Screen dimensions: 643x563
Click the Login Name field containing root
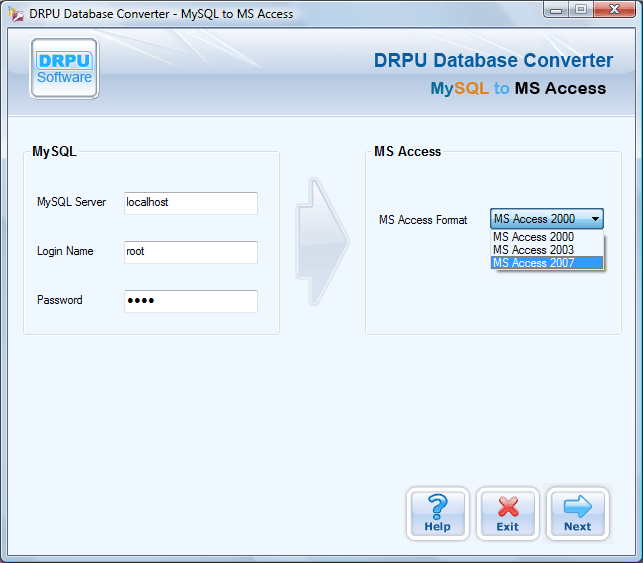[191, 252]
